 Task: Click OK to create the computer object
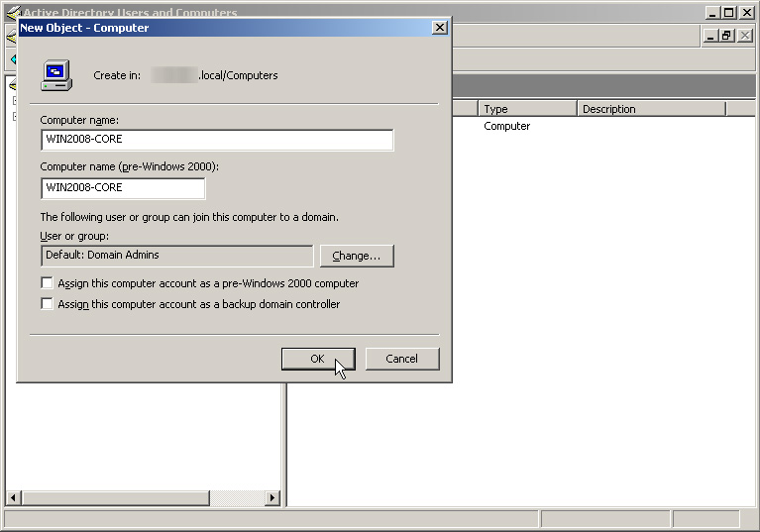318,359
